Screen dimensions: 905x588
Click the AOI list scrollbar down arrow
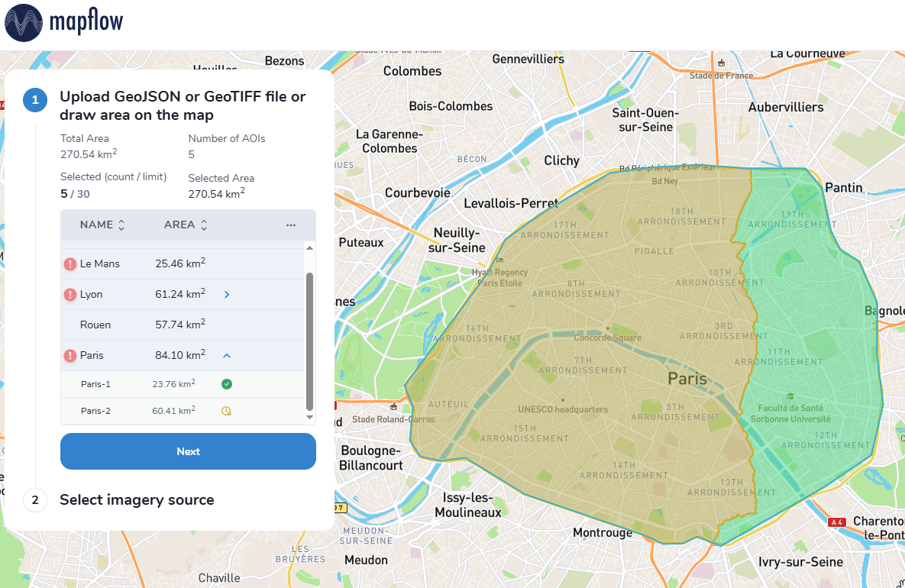(310, 418)
